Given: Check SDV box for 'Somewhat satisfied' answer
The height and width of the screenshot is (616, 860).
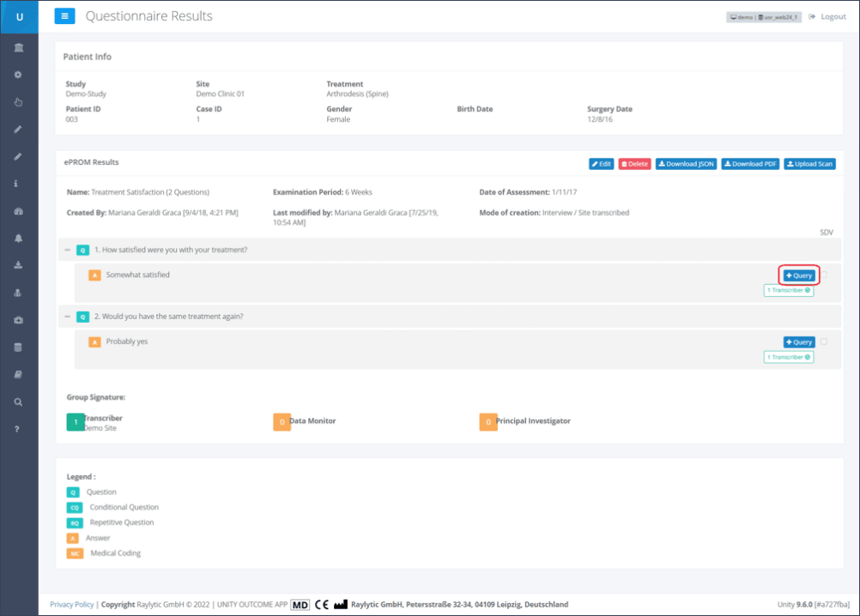Looking at the screenshot, I should (x=825, y=275).
